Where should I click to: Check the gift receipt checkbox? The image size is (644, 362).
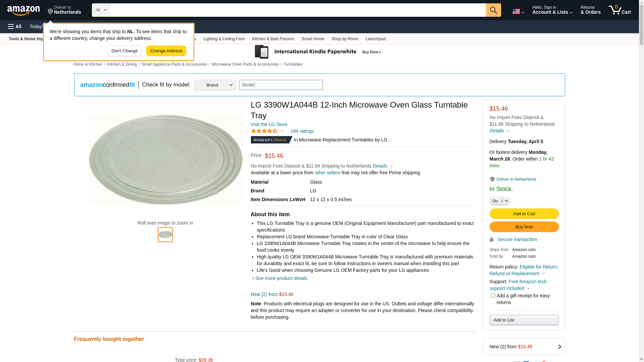pos(493,296)
